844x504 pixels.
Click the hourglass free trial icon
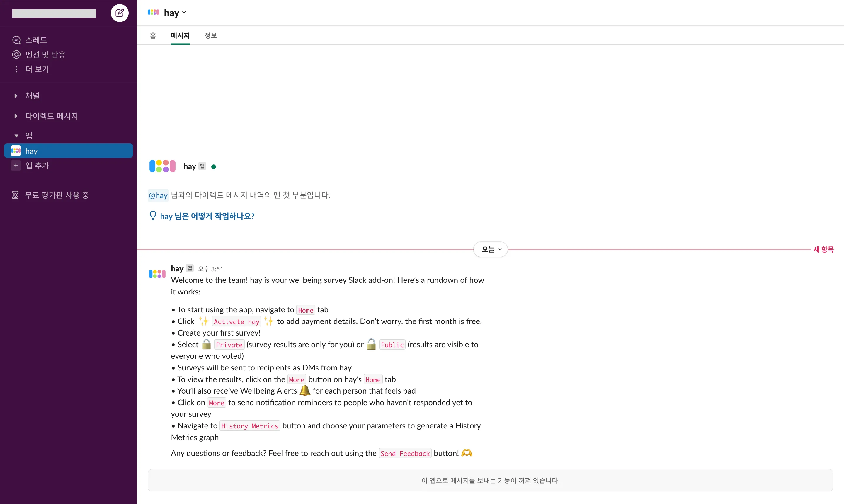[x=15, y=195]
